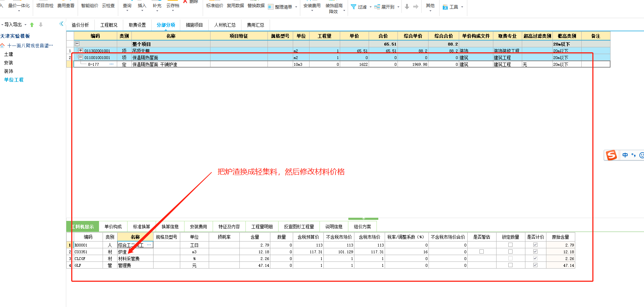Collapse row 011001001001 with minus box
This screenshot has width=644, height=307.
[80, 57]
